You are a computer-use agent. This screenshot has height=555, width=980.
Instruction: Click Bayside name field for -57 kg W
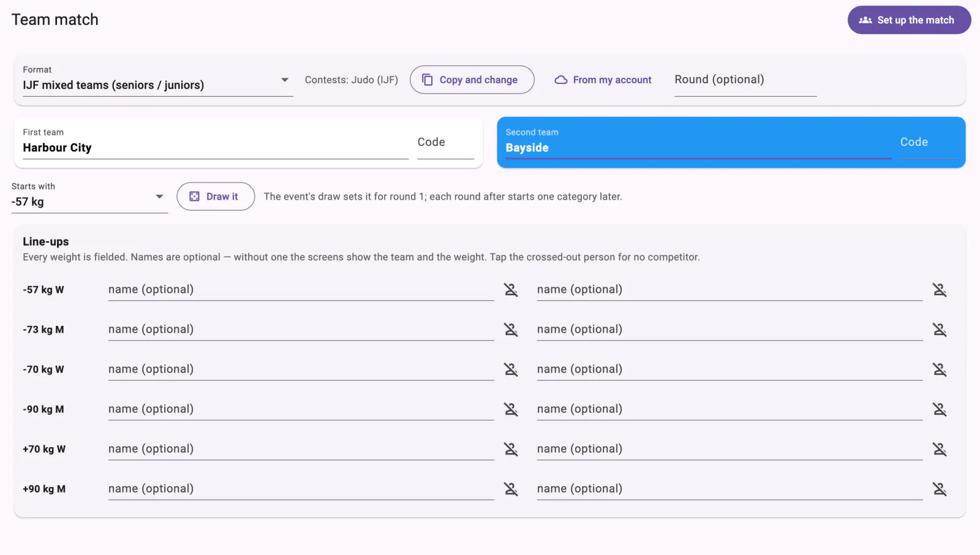tap(729, 290)
